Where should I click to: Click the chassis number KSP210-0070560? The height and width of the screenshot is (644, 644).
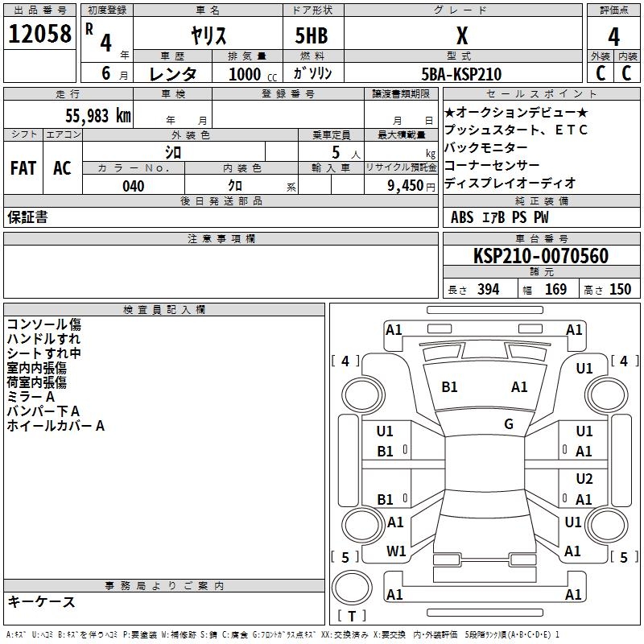click(541, 255)
